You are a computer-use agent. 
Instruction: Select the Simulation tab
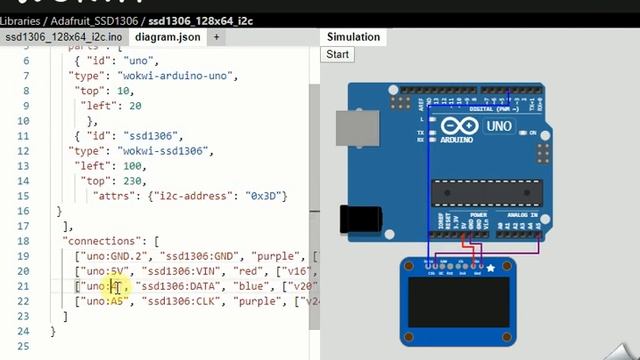[x=353, y=37]
